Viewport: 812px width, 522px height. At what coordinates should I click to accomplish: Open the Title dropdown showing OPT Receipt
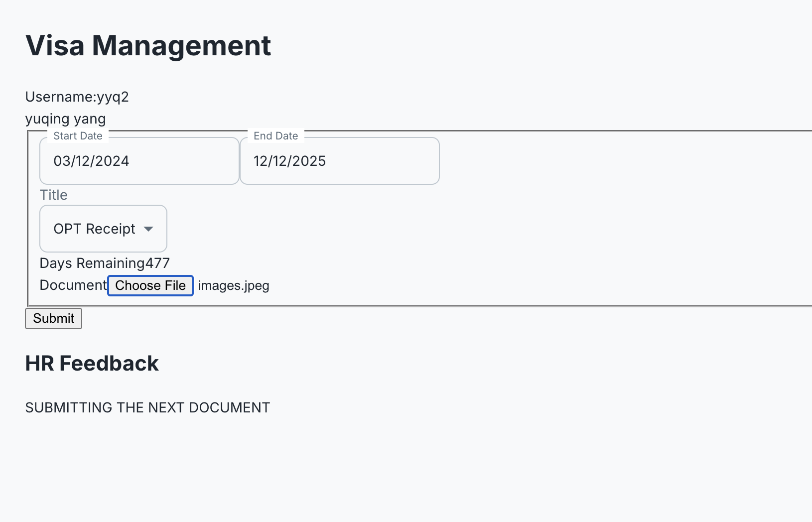point(103,229)
